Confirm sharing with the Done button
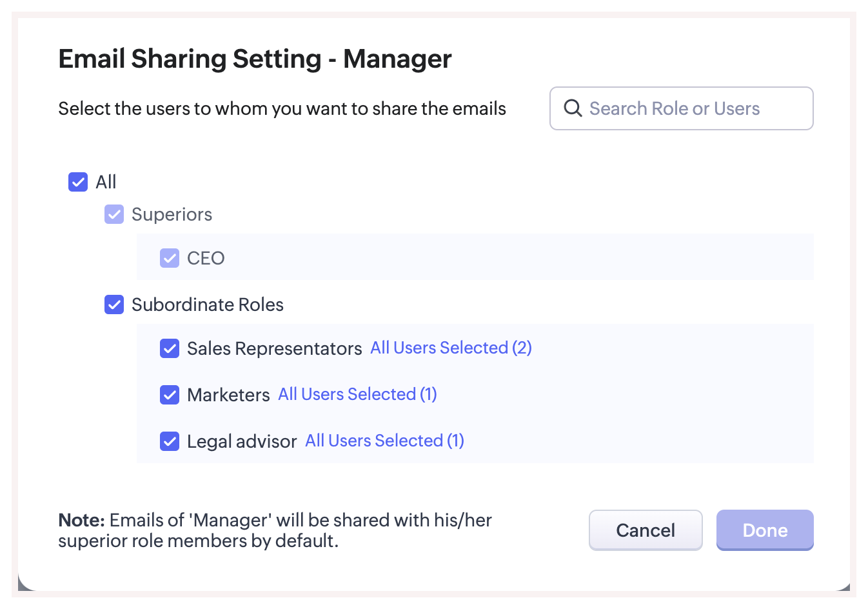 tap(765, 530)
